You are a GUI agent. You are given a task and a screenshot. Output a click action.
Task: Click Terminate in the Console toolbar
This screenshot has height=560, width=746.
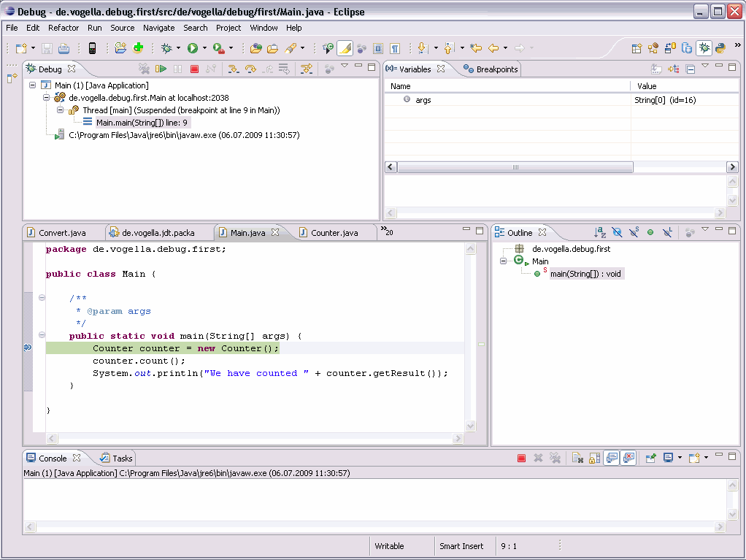pyautogui.click(x=521, y=458)
